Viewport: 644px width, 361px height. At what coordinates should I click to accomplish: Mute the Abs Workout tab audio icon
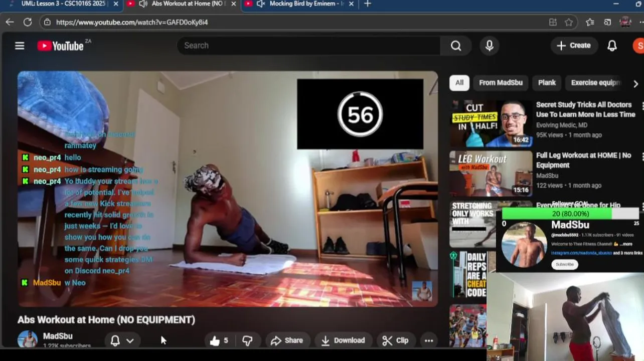pyautogui.click(x=143, y=4)
